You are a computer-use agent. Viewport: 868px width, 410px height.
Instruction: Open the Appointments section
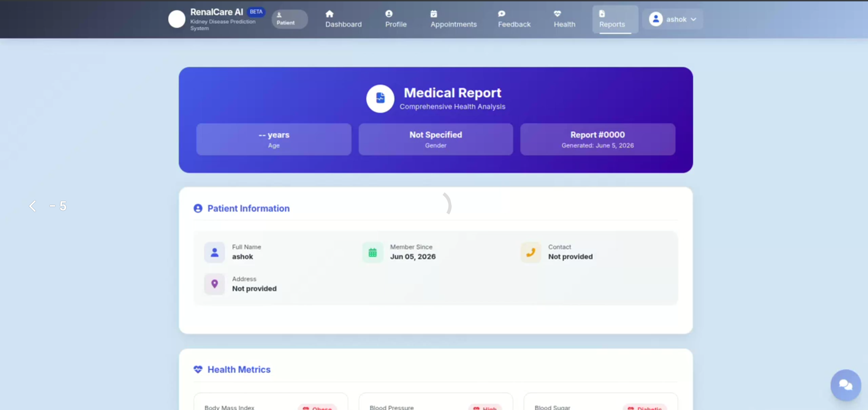click(x=453, y=19)
